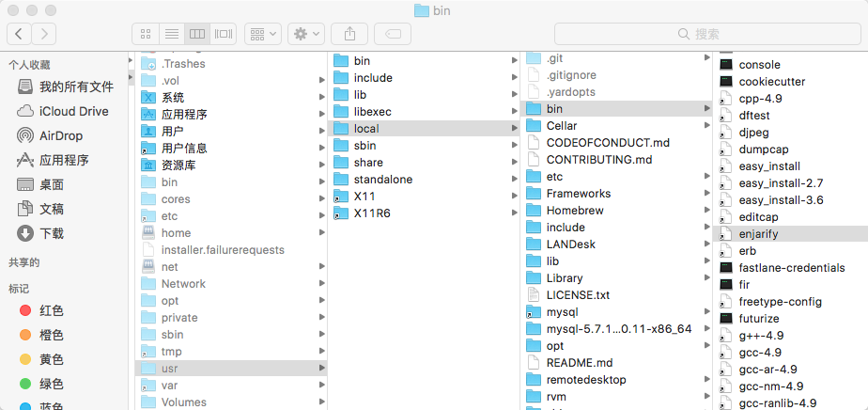Viewport: 868px width, 410px height.
Task: Expand the Frameworks folder arrow
Action: (707, 194)
